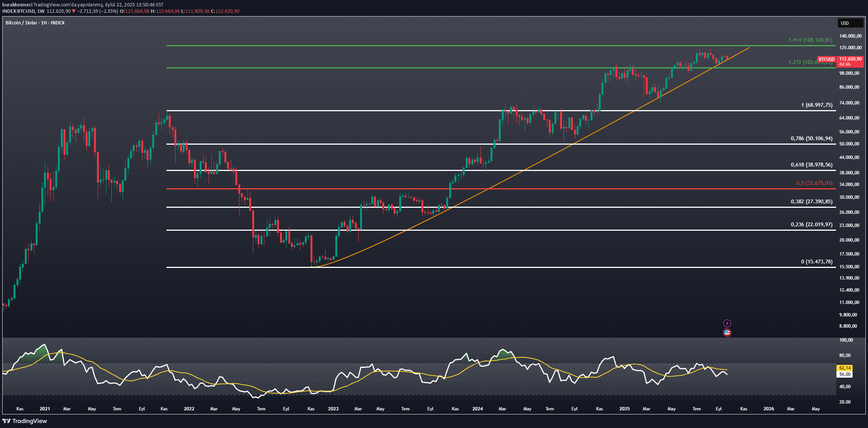Viewport: 868px width, 428px height.
Task: Click the purple lightning bolt market status icon
Action: 727,322
